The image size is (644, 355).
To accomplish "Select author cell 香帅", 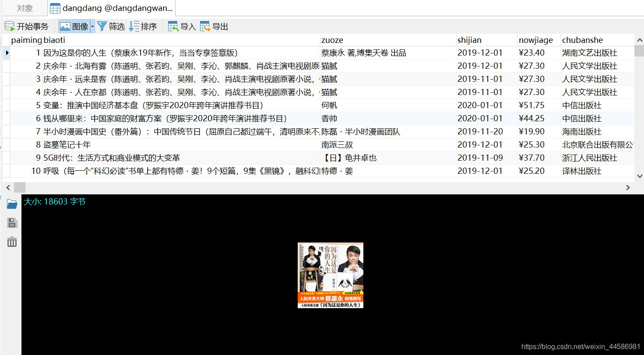I will 388,119.
